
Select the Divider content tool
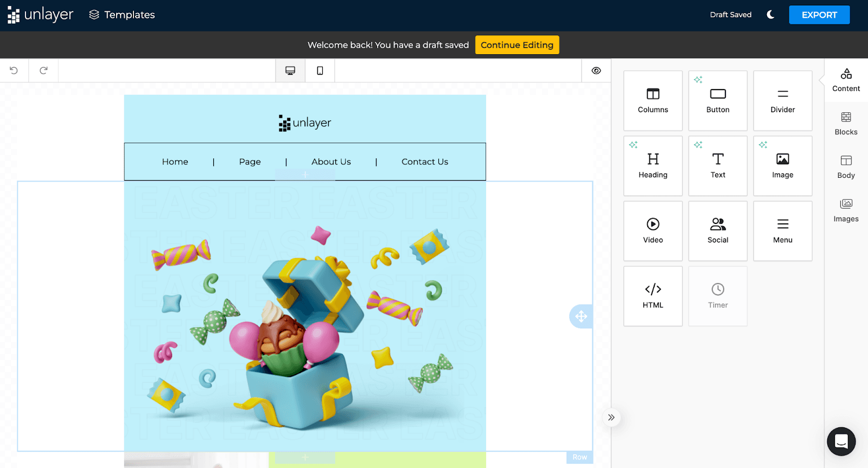pos(783,101)
